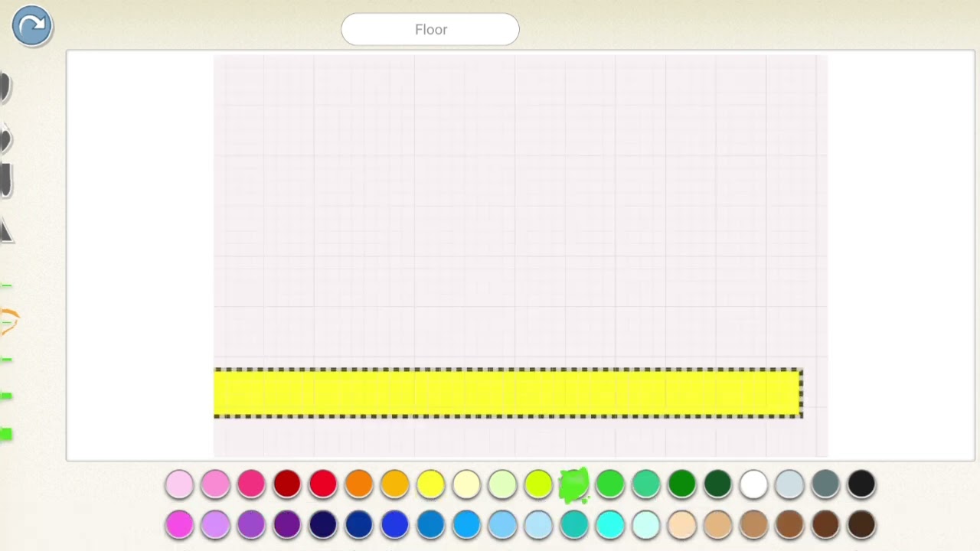Pick the peach color swatch

[682, 525]
